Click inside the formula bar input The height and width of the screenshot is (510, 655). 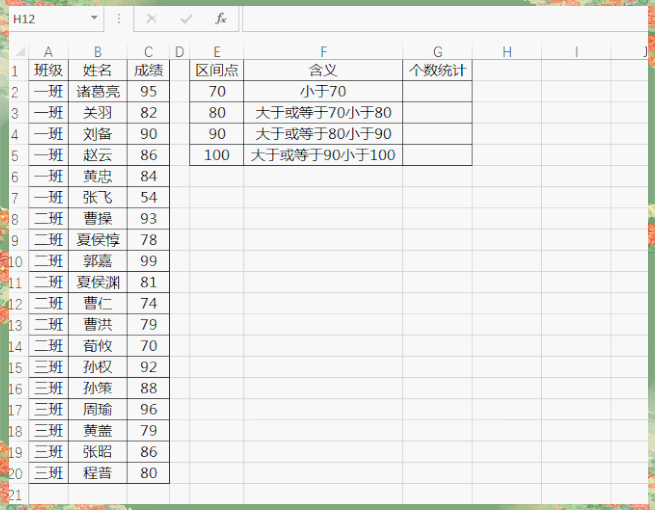445,19
